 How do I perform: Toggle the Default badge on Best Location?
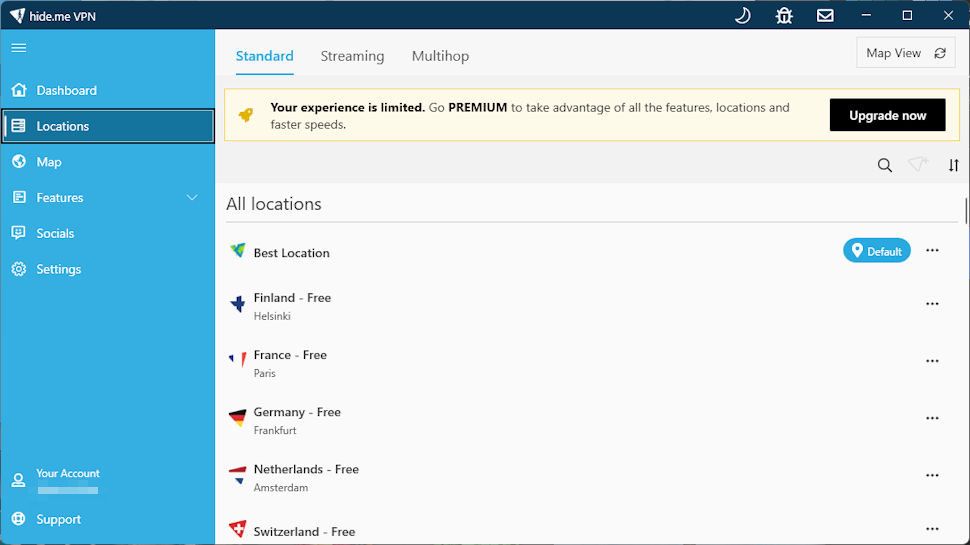click(877, 251)
